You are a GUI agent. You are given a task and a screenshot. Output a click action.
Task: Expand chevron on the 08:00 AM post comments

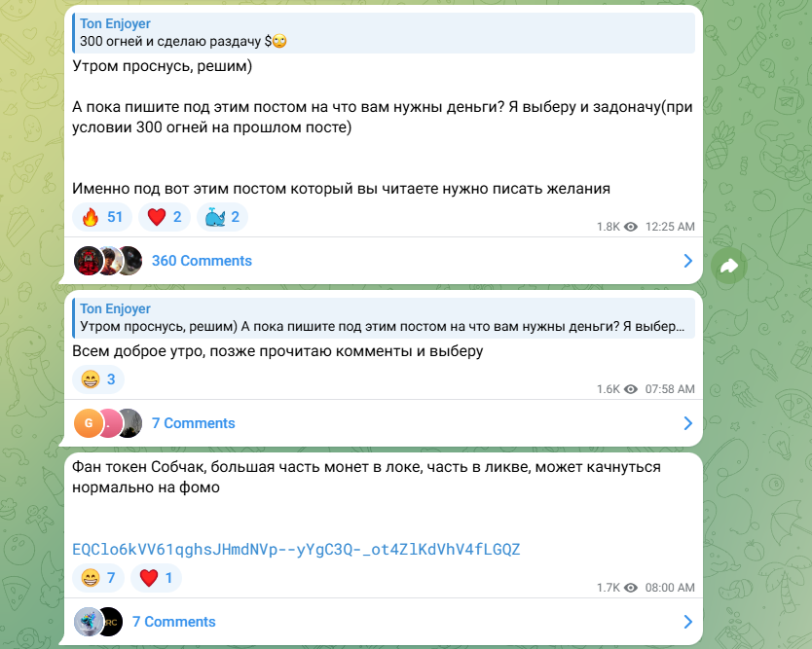pos(687,622)
